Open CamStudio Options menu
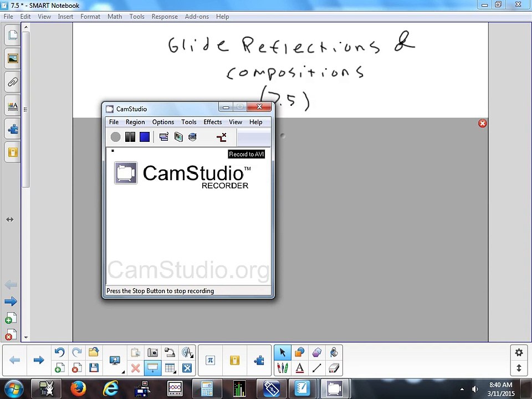 click(x=163, y=122)
